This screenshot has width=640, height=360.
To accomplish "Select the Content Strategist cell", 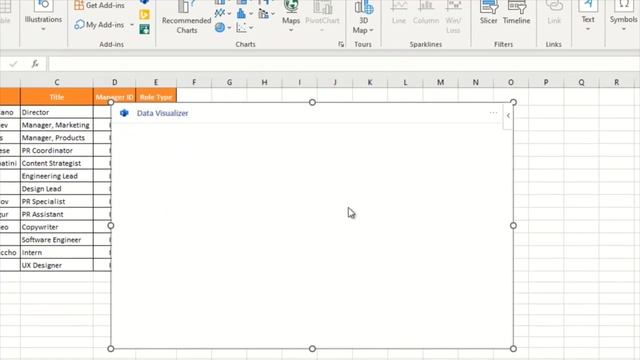I will pyautogui.click(x=57, y=163).
